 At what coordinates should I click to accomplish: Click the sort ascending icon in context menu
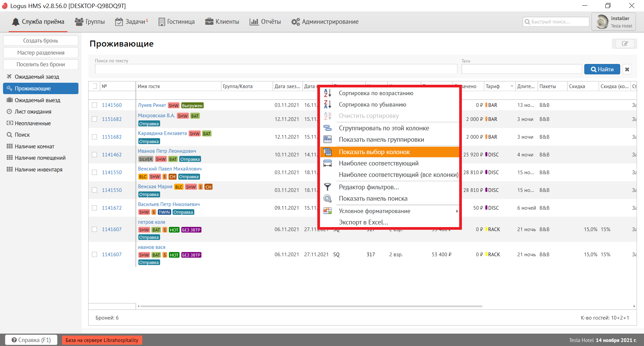click(327, 93)
